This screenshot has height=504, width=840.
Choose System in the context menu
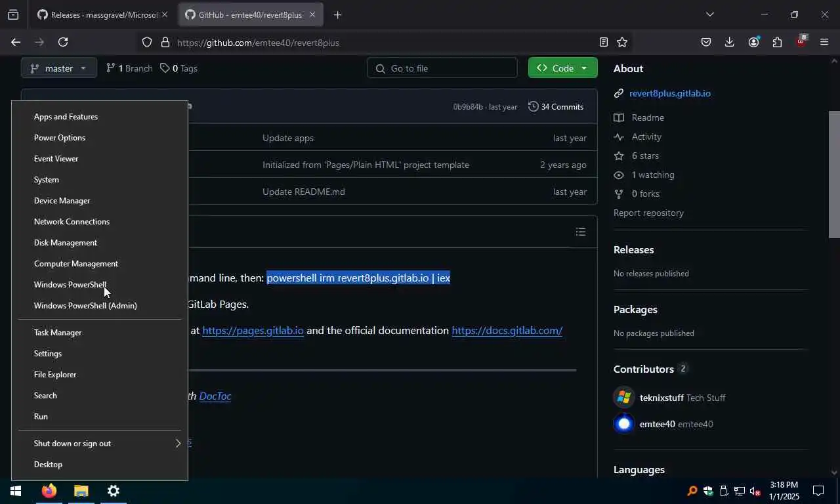pyautogui.click(x=99, y=180)
